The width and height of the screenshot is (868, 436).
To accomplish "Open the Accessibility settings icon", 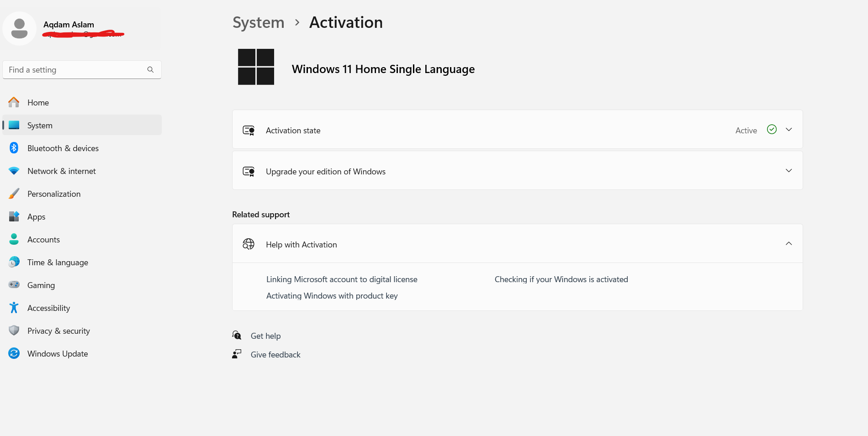I will click(x=14, y=308).
